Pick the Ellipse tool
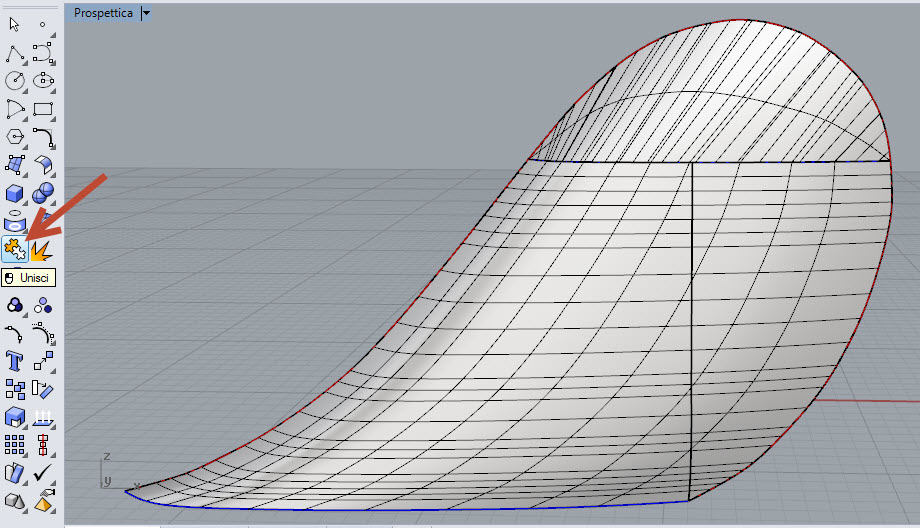The height and width of the screenshot is (528, 920). pos(42,81)
